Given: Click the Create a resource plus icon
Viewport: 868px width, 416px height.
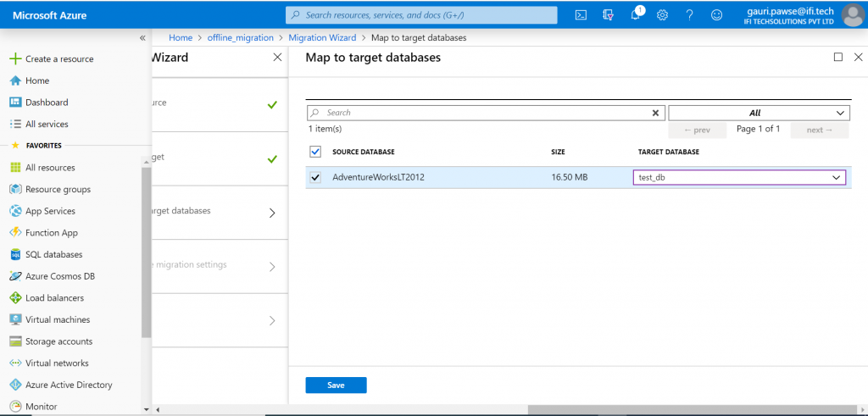Looking at the screenshot, I should pyautogui.click(x=15, y=58).
